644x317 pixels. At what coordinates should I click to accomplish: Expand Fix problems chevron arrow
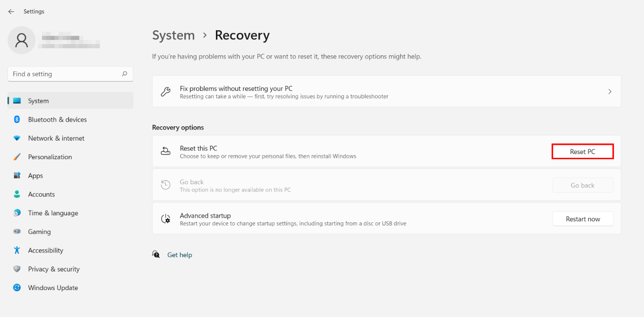(x=610, y=92)
